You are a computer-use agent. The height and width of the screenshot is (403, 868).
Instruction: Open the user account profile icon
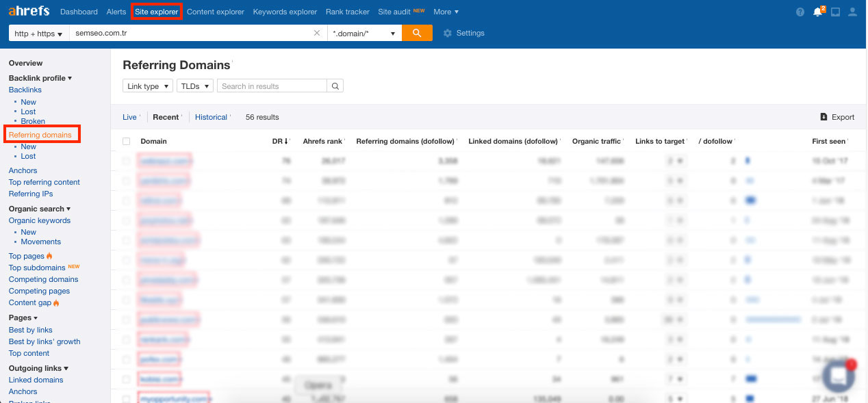tap(852, 12)
